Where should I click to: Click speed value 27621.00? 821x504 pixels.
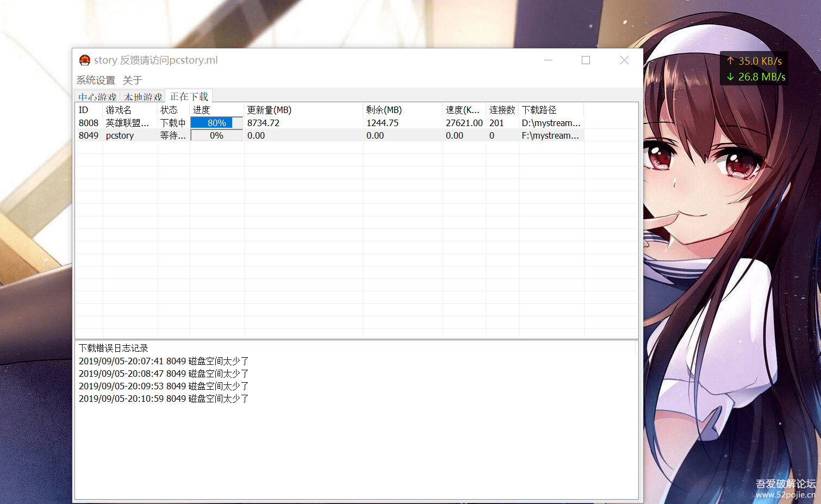[x=464, y=123]
